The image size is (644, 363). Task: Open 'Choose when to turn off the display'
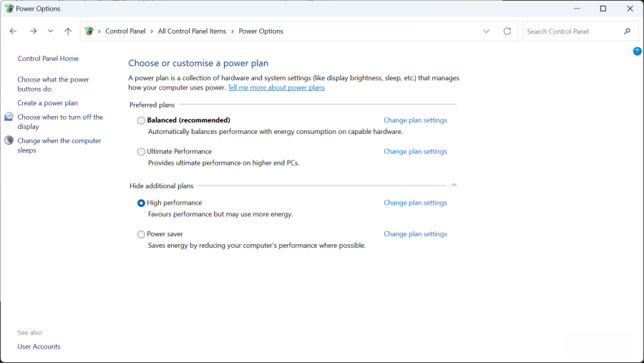(60, 122)
